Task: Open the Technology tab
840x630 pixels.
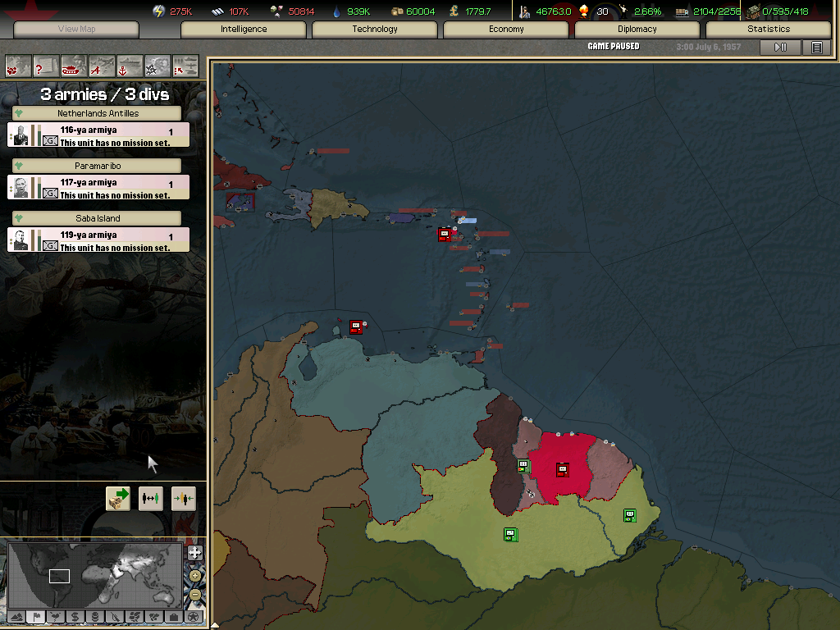Action: (x=375, y=30)
